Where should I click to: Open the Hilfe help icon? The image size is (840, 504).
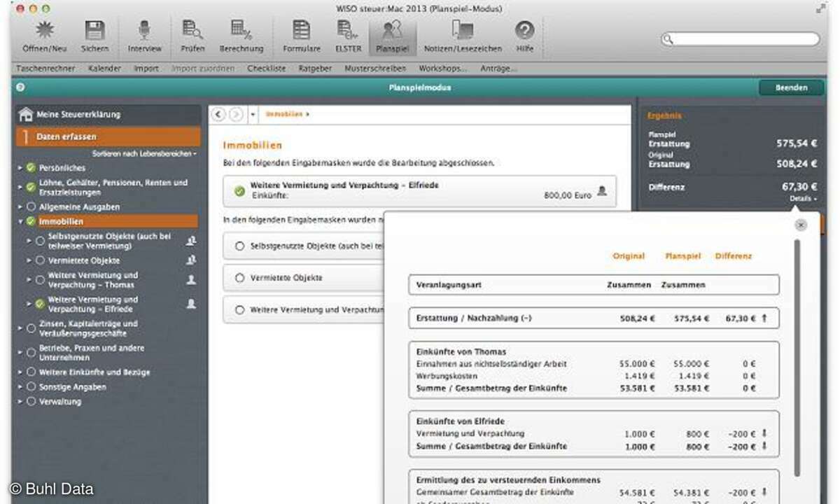[x=524, y=31]
